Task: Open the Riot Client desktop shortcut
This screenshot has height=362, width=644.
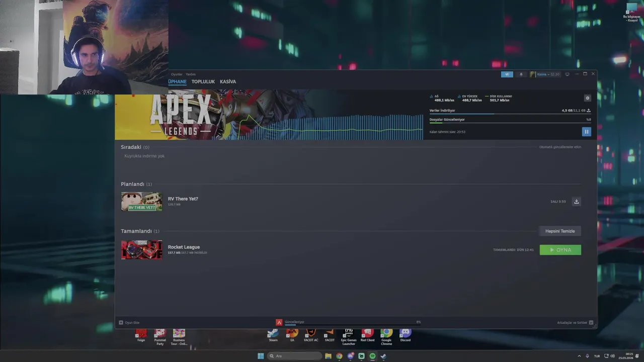Action: click(x=367, y=335)
